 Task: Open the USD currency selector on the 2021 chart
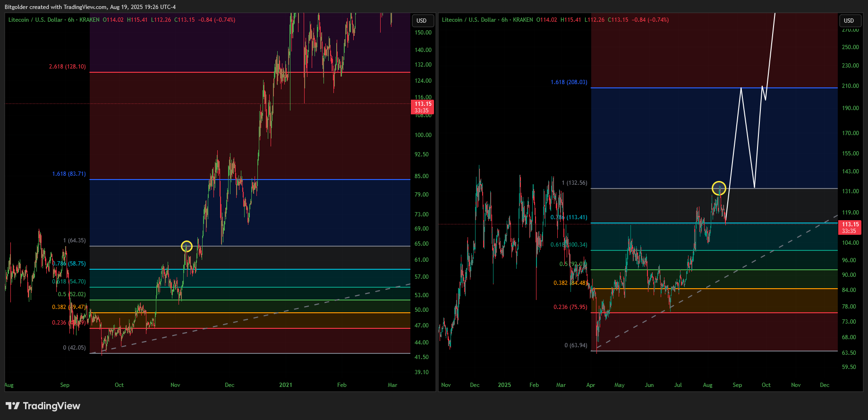[422, 21]
